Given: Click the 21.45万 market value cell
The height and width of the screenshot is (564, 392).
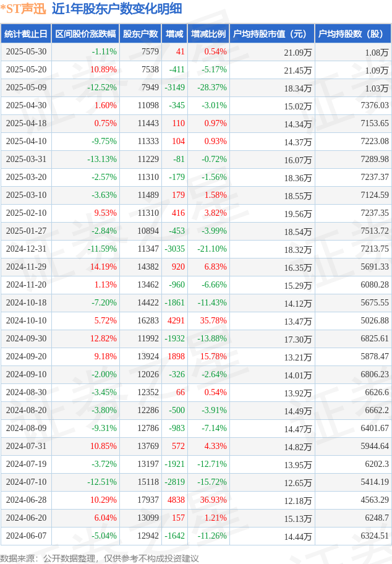Looking at the screenshot, I should click(x=298, y=70).
